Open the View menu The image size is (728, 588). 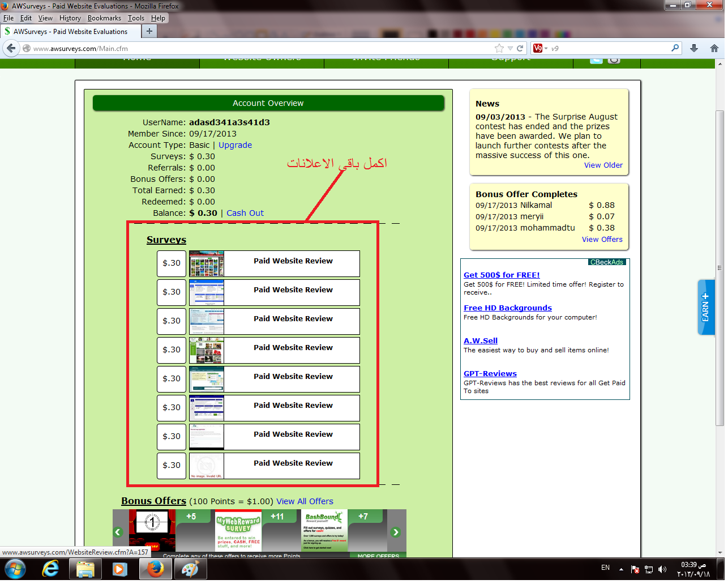45,18
